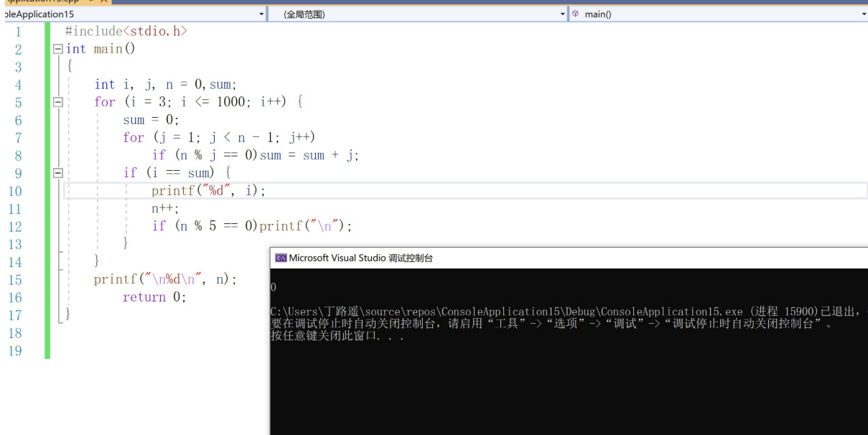Click line number 18 in the margin
The height and width of the screenshot is (435, 868).
[14, 333]
